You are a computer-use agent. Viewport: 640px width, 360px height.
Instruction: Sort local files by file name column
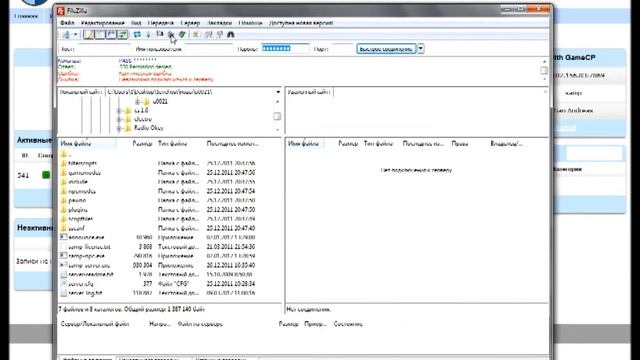[x=88, y=144]
